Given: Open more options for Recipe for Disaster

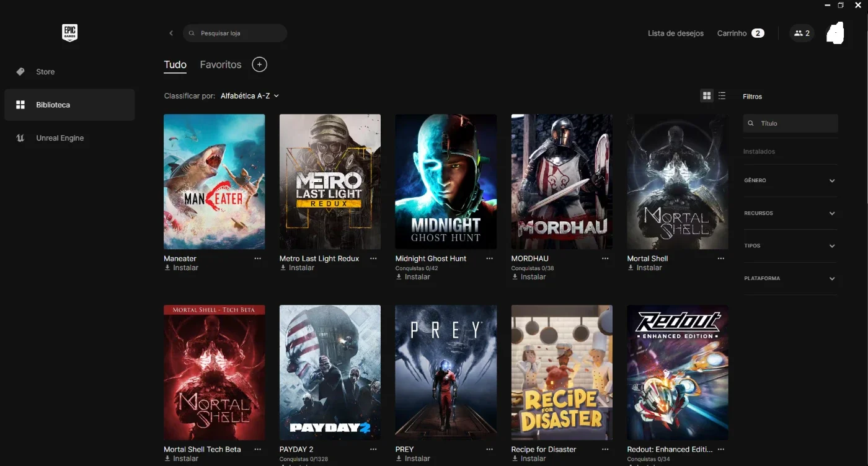Looking at the screenshot, I should tap(605, 449).
